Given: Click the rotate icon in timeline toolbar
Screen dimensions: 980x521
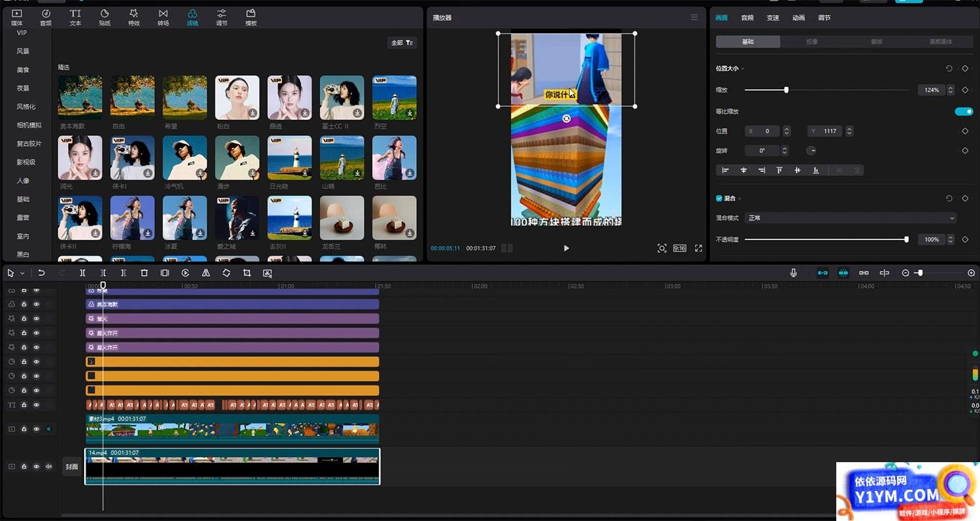Looking at the screenshot, I should [x=226, y=273].
